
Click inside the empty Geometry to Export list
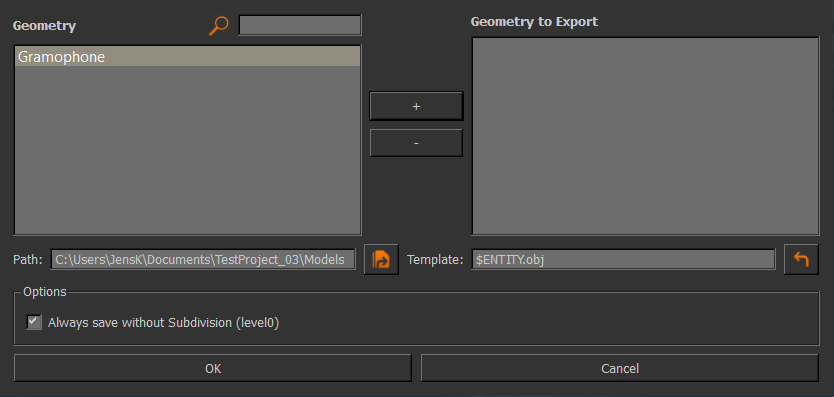[x=645, y=136]
